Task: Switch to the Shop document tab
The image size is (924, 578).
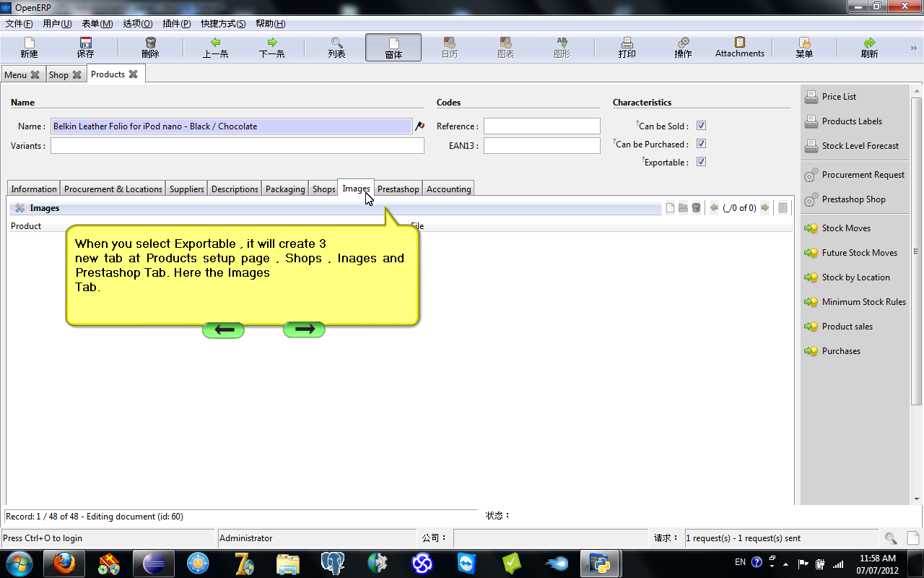Action: [x=58, y=75]
